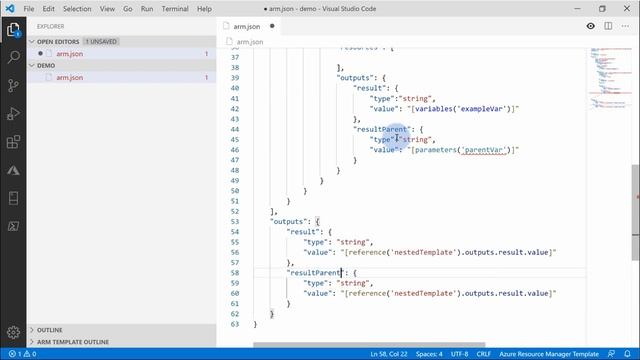Open the Explorer view in activity bar

[x=13, y=29]
